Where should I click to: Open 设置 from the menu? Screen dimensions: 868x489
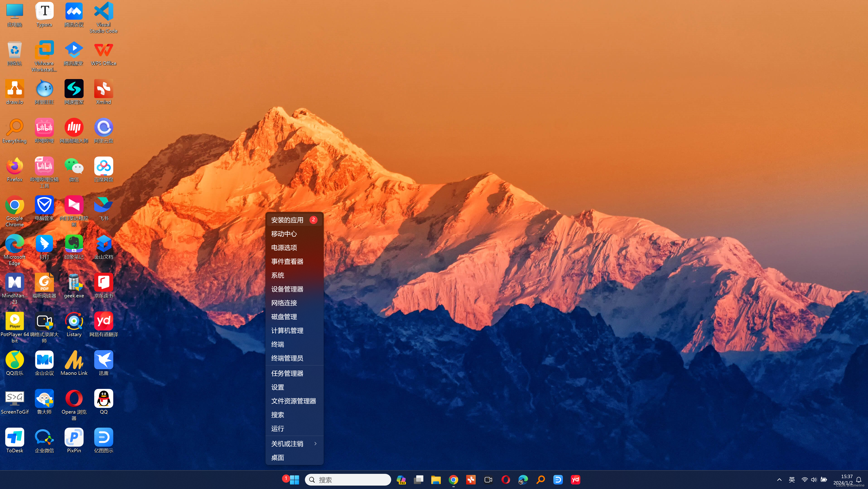(x=294, y=387)
